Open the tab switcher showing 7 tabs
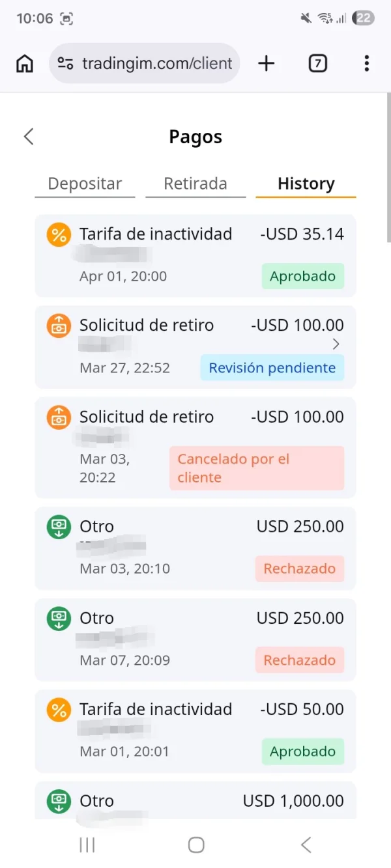The image size is (391, 868). click(317, 63)
